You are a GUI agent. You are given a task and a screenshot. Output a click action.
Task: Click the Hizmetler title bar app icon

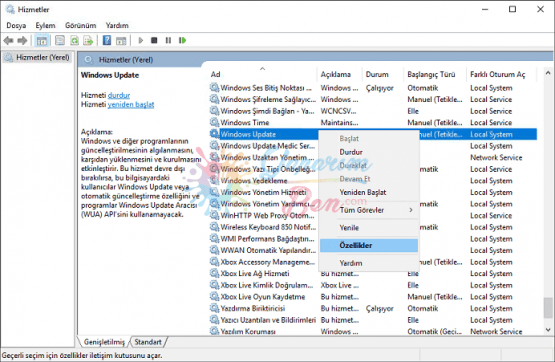(x=10, y=10)
